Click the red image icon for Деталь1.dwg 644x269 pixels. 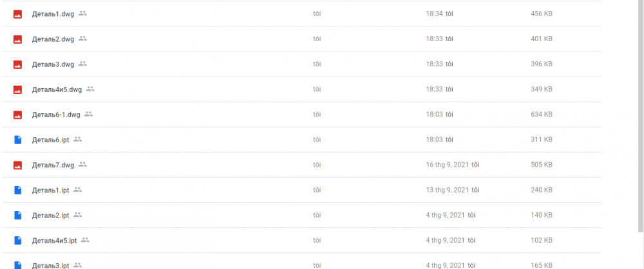pos(18,14)
